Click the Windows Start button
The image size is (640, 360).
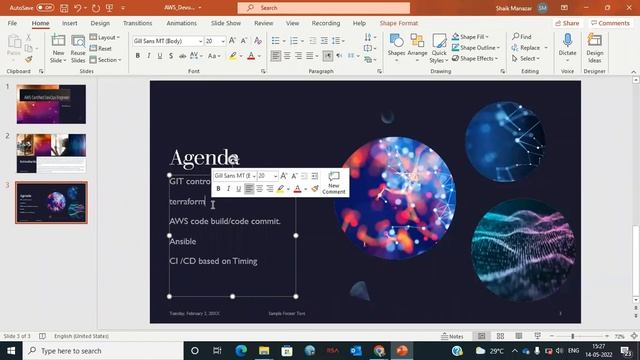pos(11,351)
